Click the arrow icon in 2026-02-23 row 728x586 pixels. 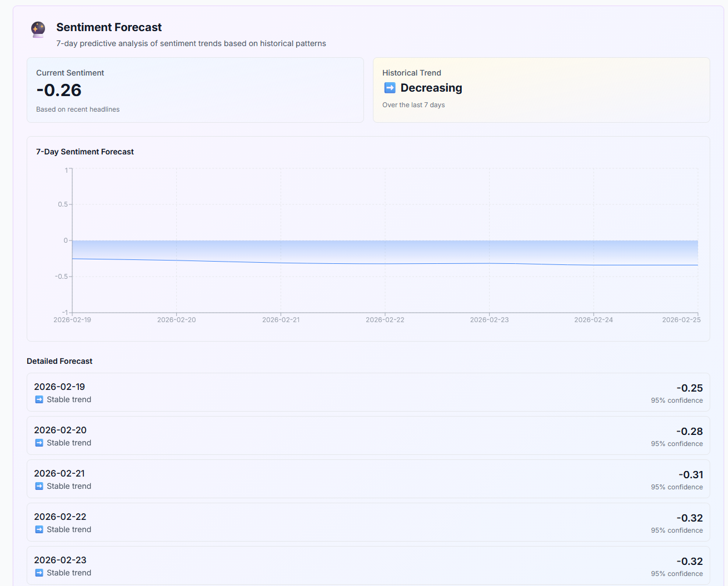39,573
